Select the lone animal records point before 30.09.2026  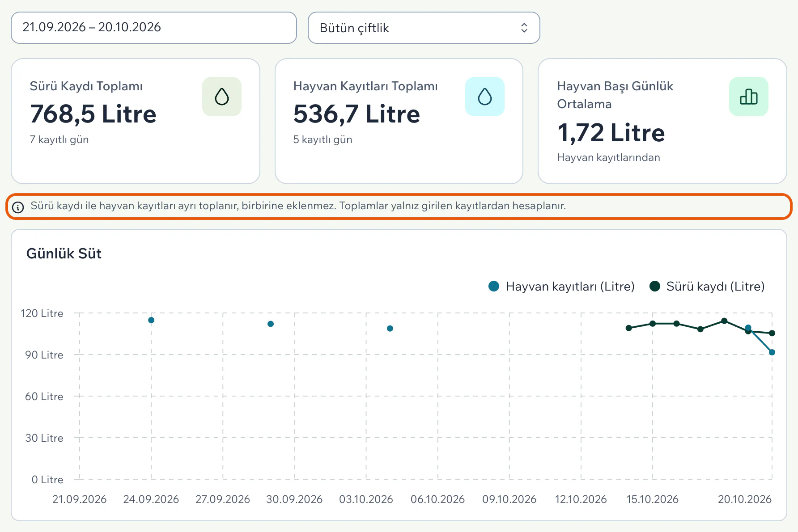coord(271,324)
